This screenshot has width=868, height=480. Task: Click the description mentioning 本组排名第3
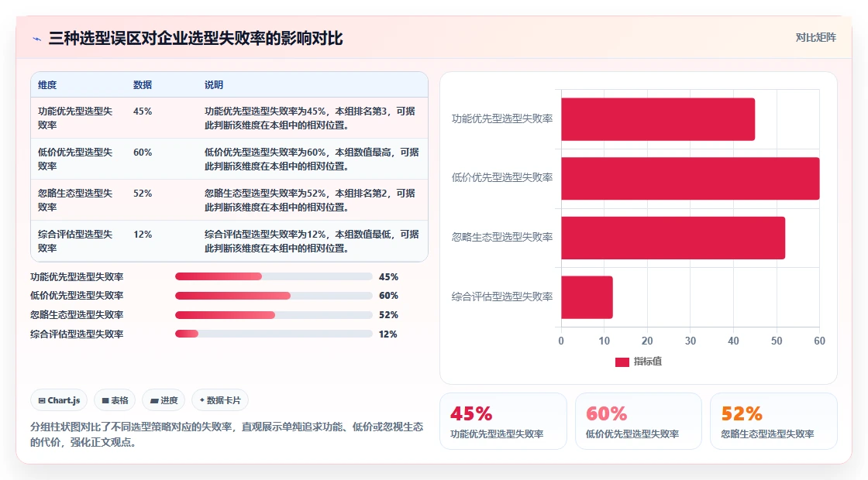(310, 118)
